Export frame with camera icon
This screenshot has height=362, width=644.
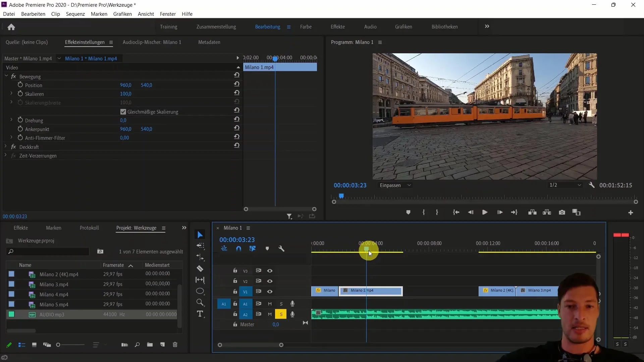pyautogui.click(x=562, y=213)
